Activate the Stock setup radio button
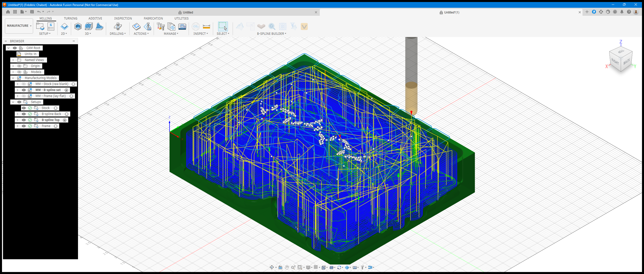The image size is (644, 274). pyautogui.click(x=56, y=108)
